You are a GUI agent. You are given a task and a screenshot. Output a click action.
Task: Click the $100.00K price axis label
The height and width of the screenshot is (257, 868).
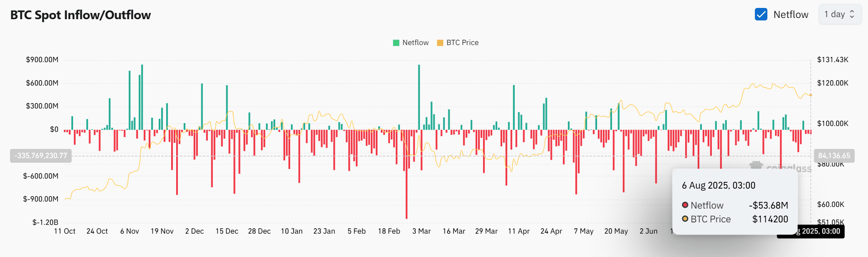[833, 123]
